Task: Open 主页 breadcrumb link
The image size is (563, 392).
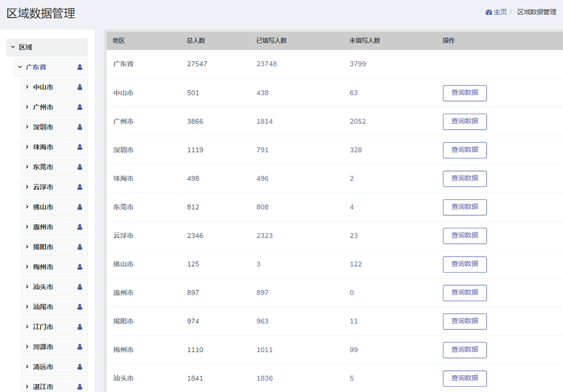Action: [500, 12]
